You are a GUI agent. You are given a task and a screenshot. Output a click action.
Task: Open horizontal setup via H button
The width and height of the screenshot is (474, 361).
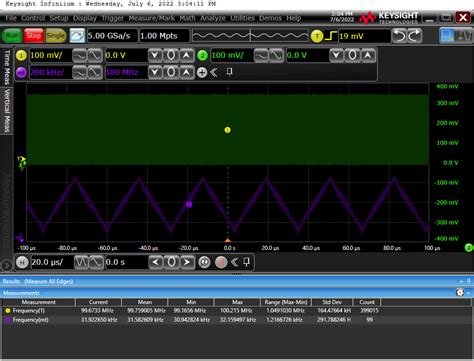(22, 262)
